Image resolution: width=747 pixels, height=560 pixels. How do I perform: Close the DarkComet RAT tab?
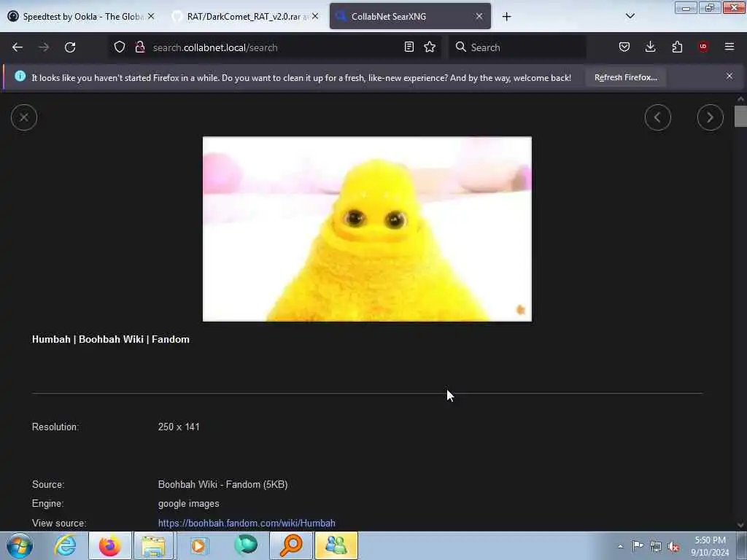click(315, 16)
